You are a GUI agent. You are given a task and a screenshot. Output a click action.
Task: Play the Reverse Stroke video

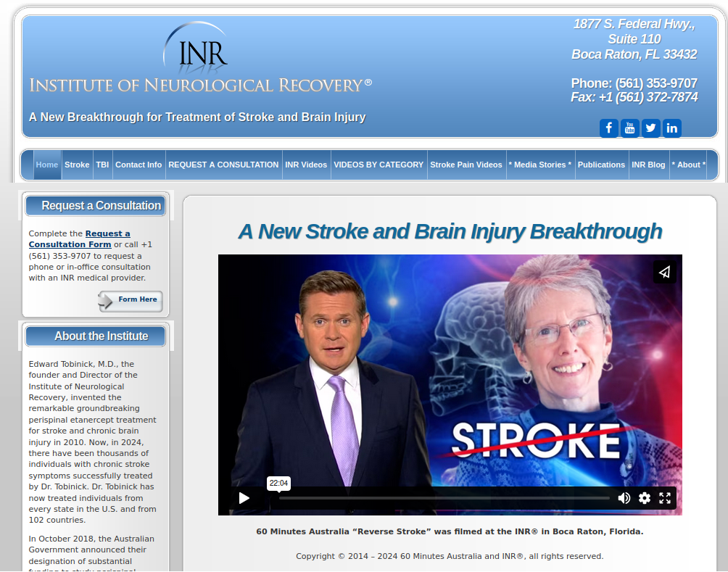[244, 498]
